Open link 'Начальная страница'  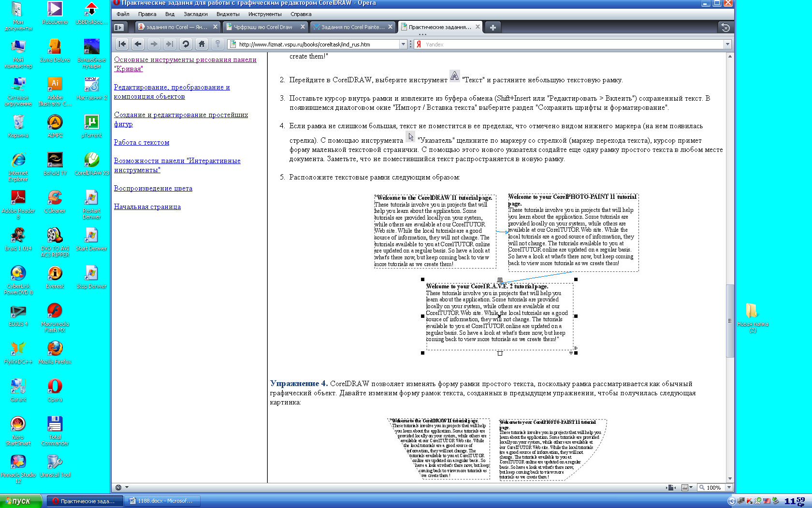tap(147, 207)
